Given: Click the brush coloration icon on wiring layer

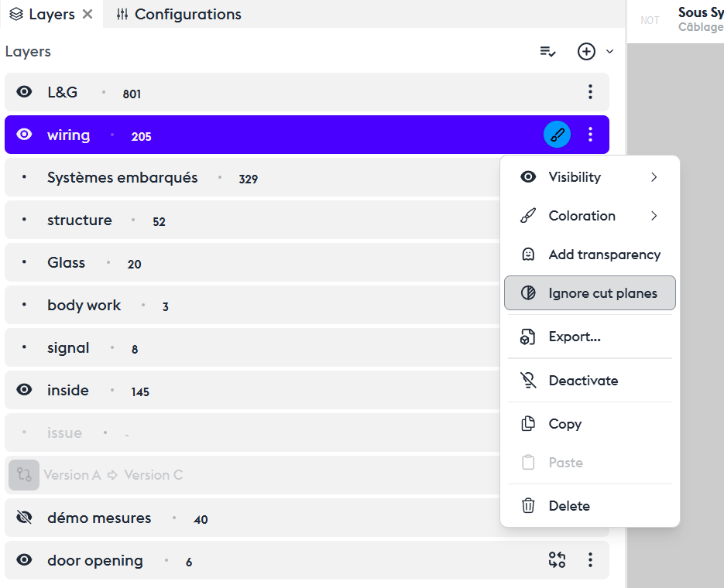Looking at the screenshot, I should click(x=557, y=135).
